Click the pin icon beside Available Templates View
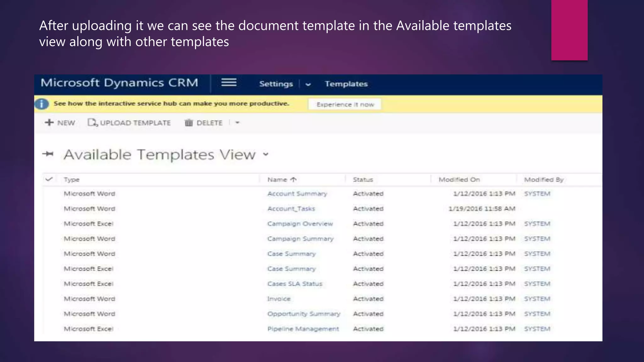 48,154
